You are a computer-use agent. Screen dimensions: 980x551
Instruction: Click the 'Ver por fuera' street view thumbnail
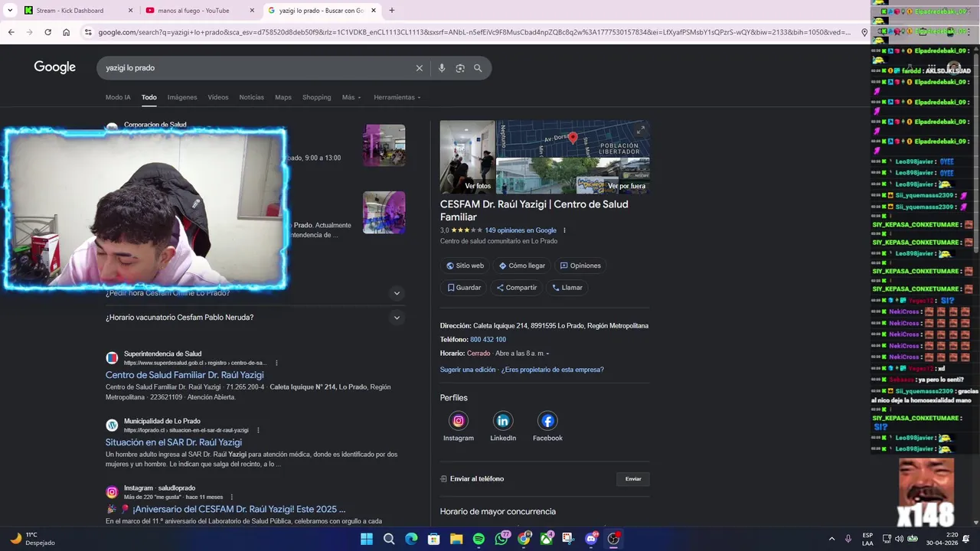573,176
